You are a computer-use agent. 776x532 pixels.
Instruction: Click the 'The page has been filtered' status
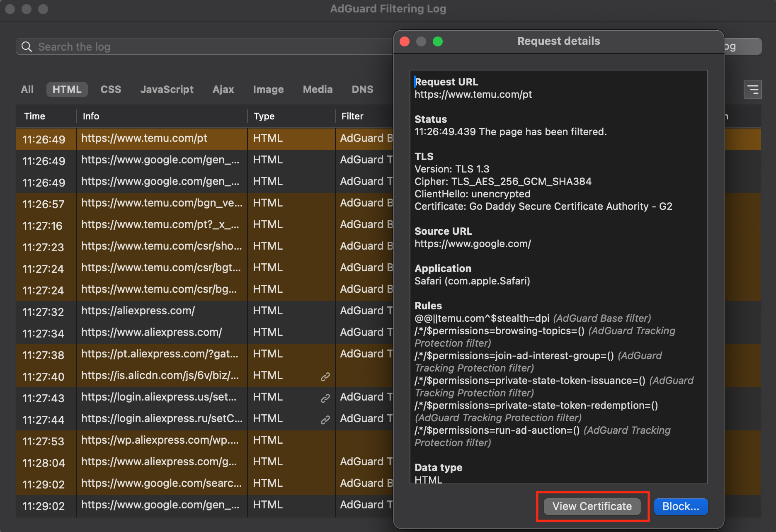(543, 132)
